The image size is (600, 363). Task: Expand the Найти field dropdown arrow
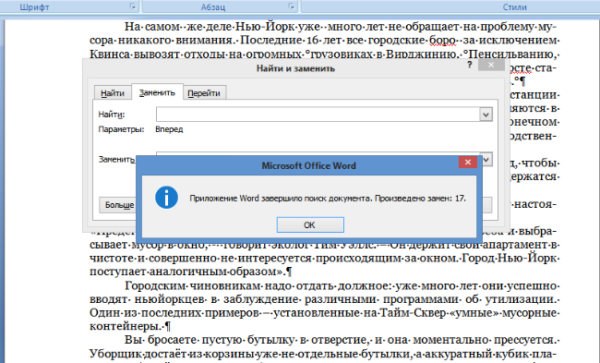486,114
